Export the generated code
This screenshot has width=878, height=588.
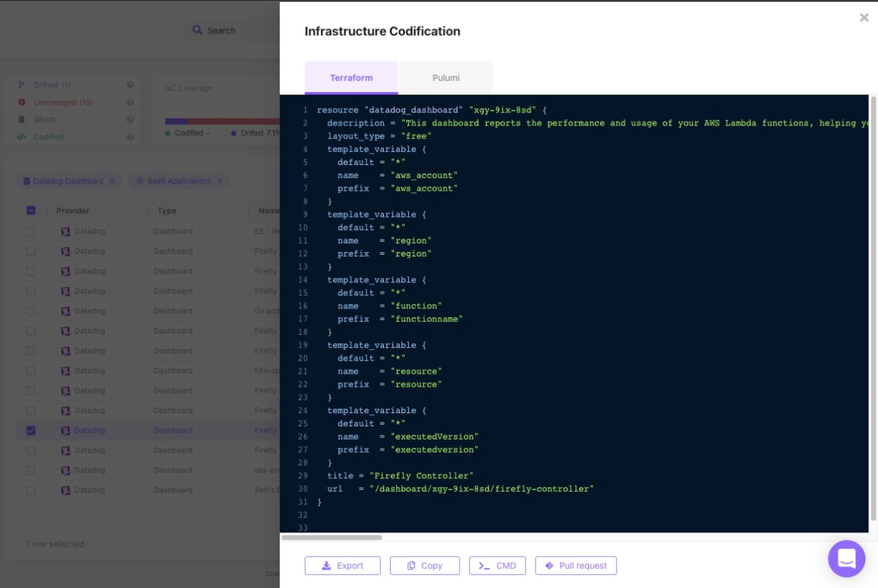click(x=343, y=566)
